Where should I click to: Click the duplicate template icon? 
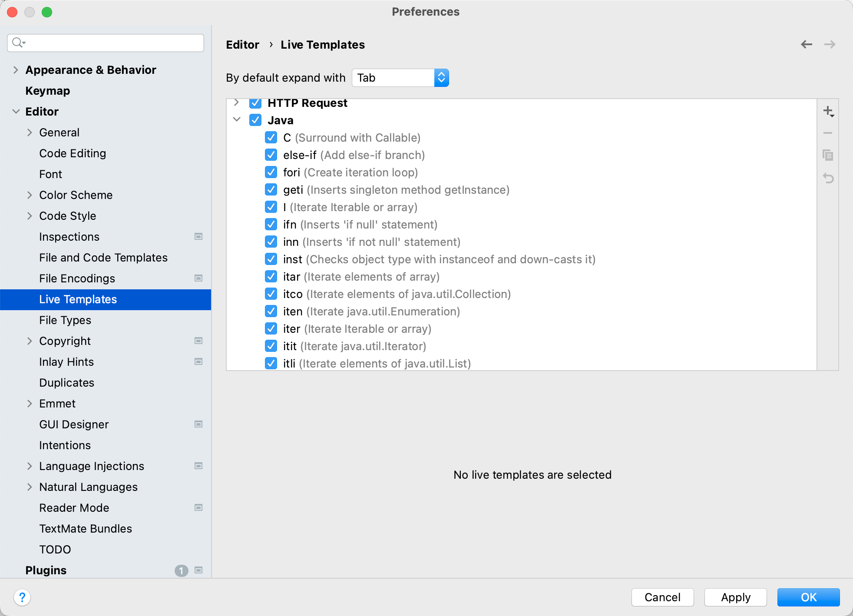pos(828,155)
